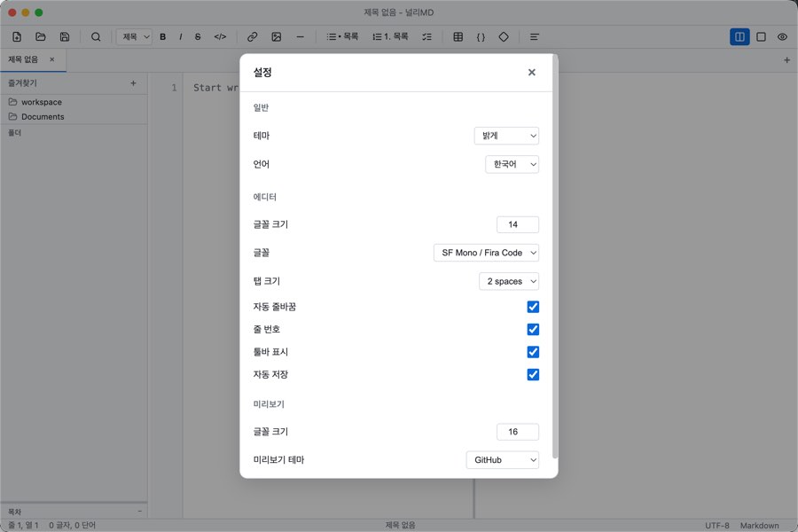Screen dimensions: 798x532
Task: Insert bulleted list (• 목록)
Action: [x=342, y=36]
